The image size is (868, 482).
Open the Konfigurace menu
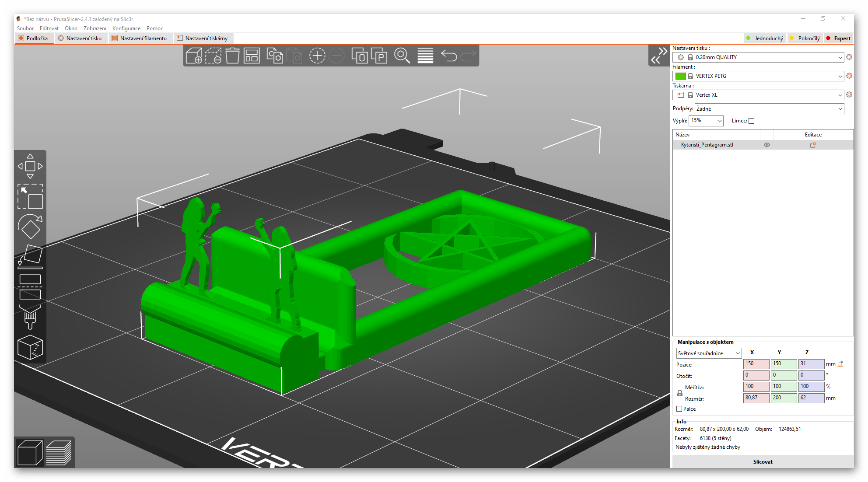[126, 28]
